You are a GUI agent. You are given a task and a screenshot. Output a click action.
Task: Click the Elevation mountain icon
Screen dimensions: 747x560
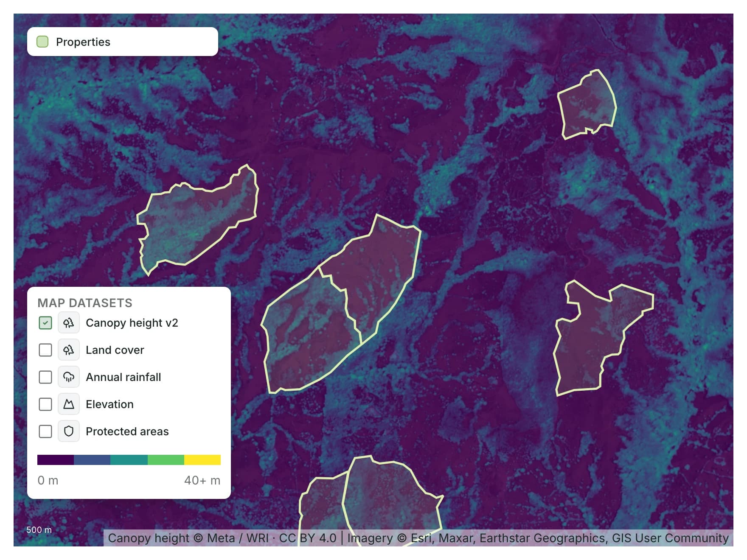[x=69, y=404]
